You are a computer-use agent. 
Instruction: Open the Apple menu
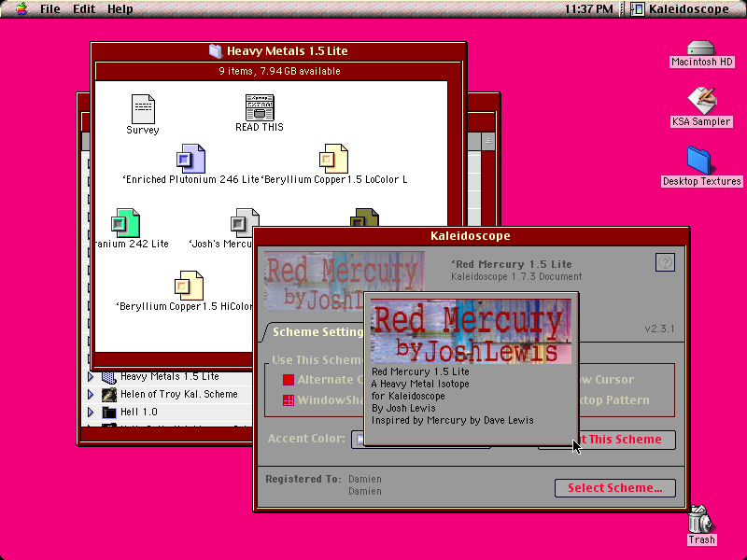coord(21,8)
